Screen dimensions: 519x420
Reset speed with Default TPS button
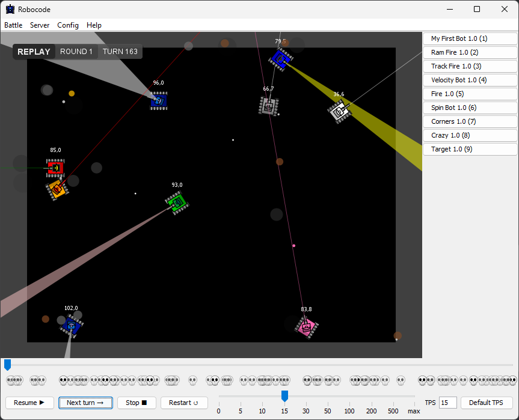click(x=487, y=403)
